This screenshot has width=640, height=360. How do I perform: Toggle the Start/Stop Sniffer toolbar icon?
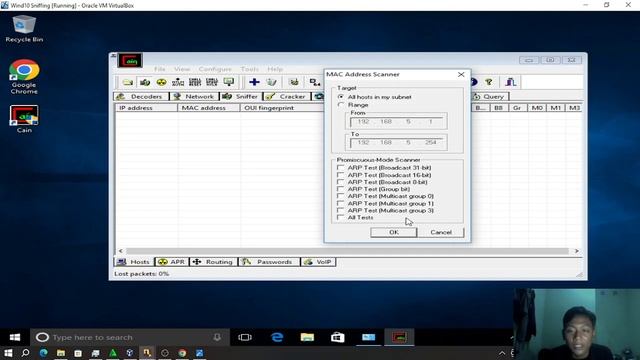[145, 82]
